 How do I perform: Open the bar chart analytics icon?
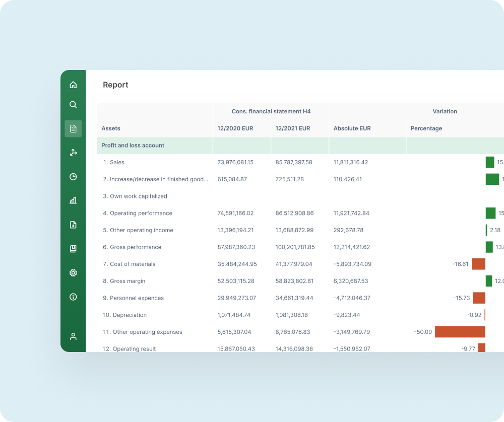73,200
